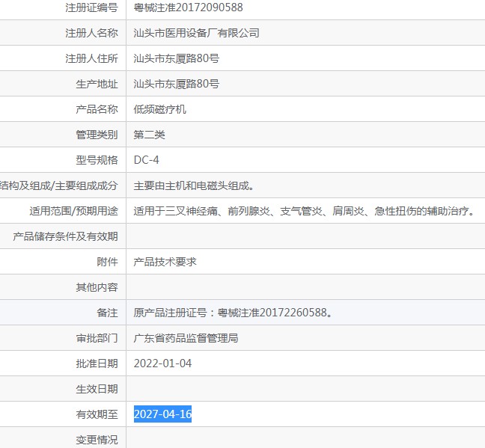Select the product name 低频磁疗机
This screenshot has height=448, width=485.
[159, 109]
